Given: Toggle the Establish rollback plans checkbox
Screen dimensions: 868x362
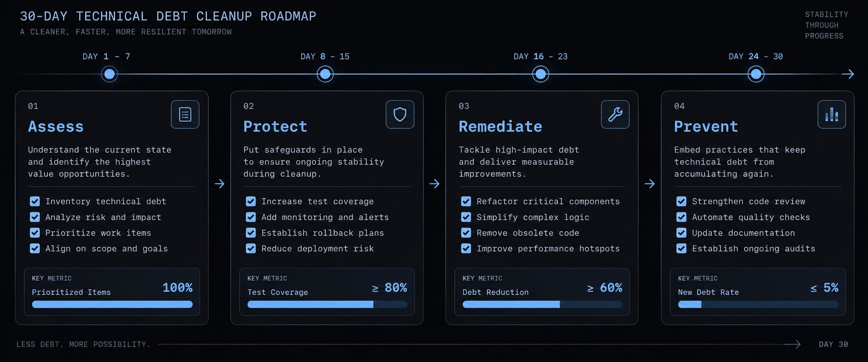Looking at the screenshot, I should pyautogui.click(x=251, y=233).
